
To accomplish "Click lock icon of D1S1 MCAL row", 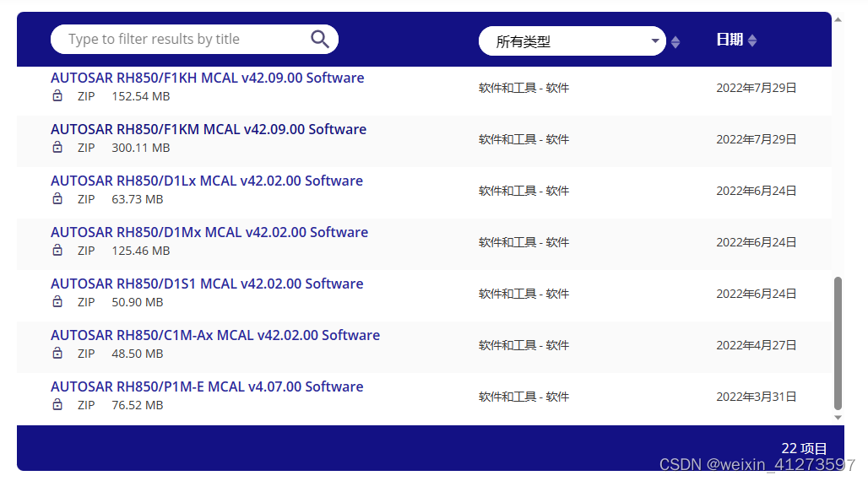I will click(57, 301).
